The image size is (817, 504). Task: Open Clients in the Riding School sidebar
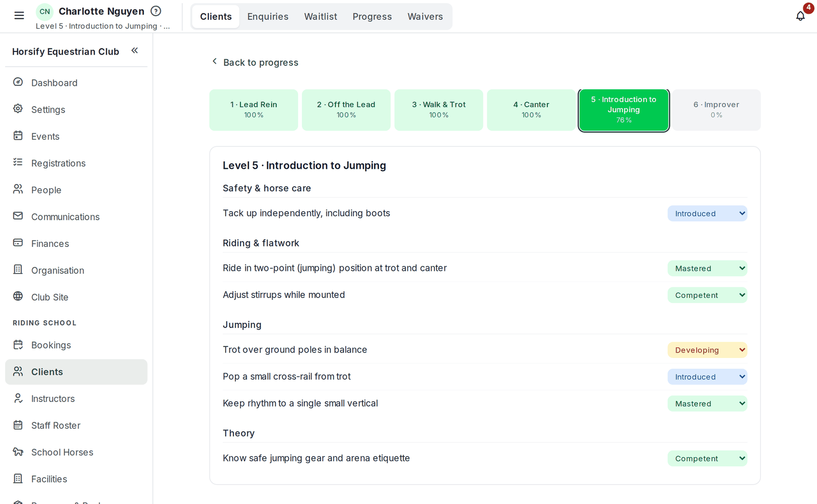(x=76, y=372)
